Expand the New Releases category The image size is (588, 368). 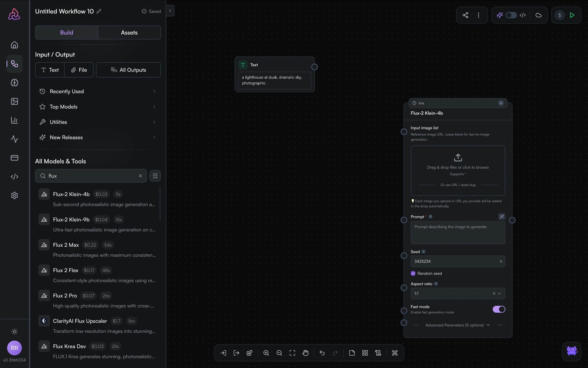point(98,137)
